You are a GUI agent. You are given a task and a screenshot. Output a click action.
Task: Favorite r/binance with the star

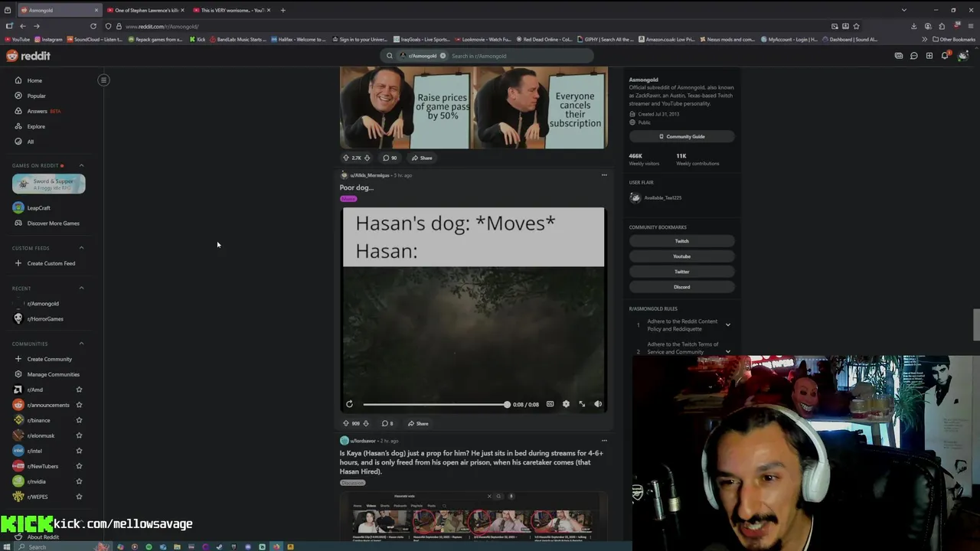pos(79,420)
